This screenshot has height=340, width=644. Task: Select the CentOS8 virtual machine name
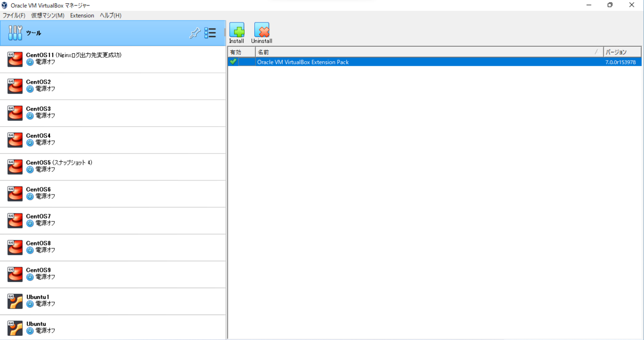tap(38, 243)
